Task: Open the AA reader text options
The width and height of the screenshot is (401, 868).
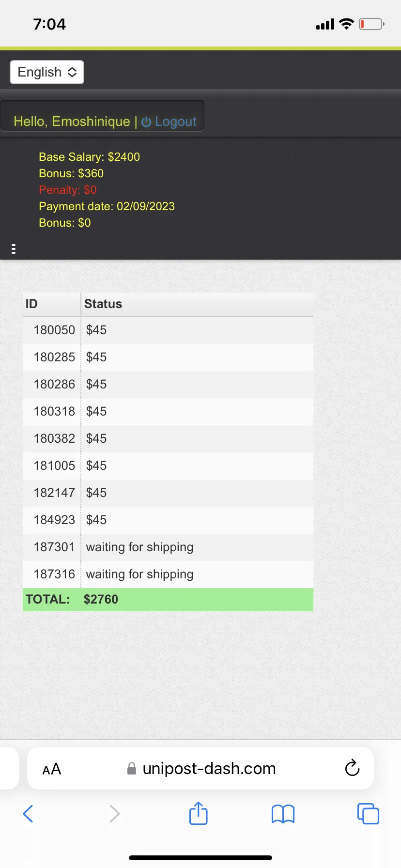Action: 52,769
